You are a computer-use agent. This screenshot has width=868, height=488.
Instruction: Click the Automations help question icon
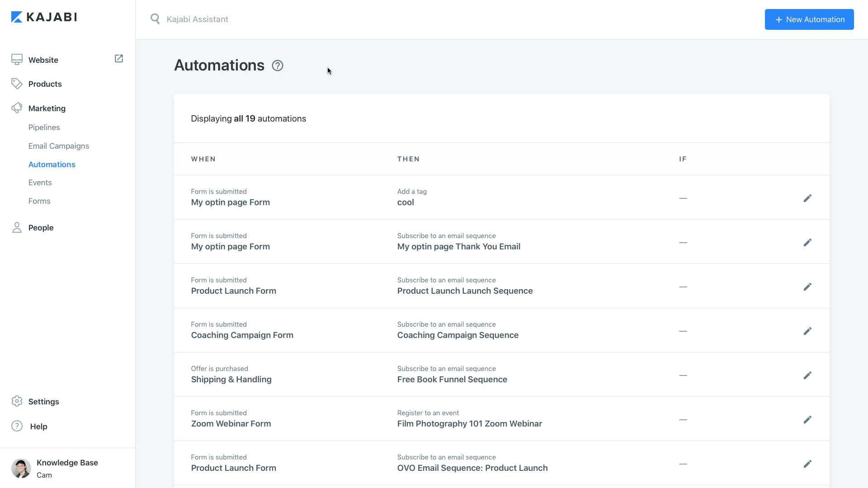tap(278, 66)
